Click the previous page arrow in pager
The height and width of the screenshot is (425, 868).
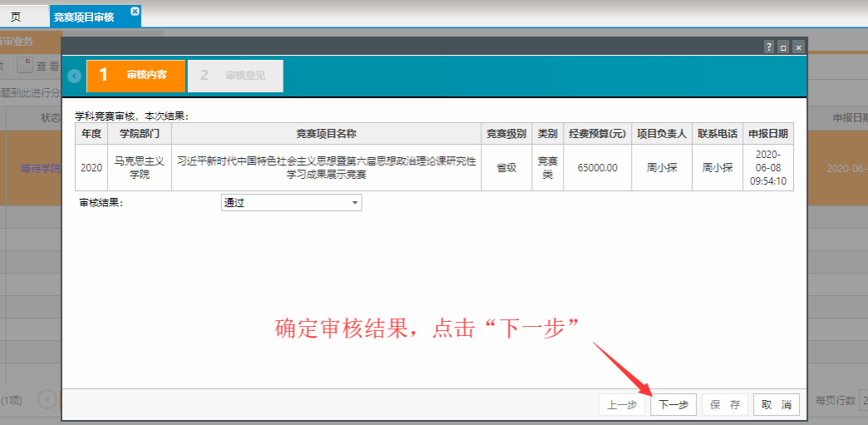[x=48, y=400]
